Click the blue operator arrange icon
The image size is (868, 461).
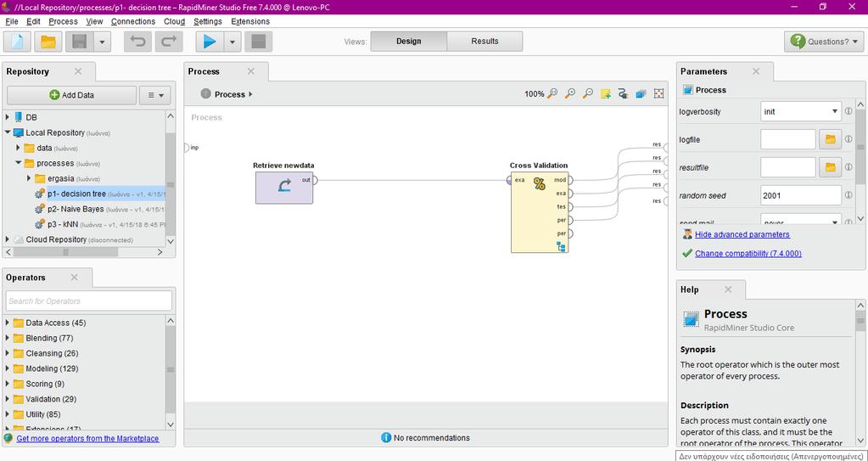coord(641,93)
